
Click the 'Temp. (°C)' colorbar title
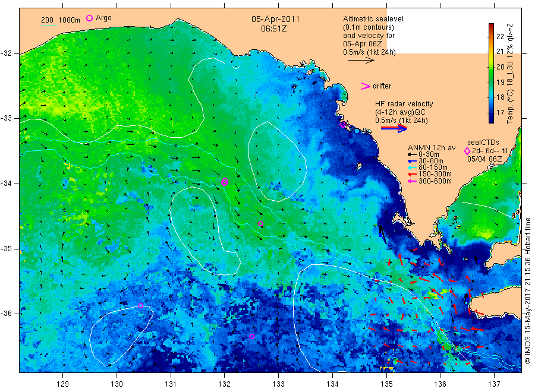click(510, 106)
